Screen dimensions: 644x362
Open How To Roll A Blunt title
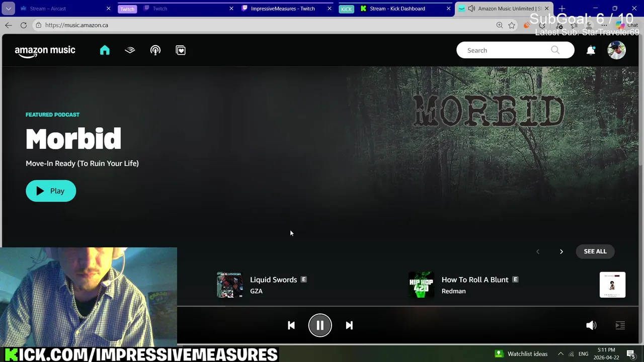pyautogui.click(x=475, y=280)
